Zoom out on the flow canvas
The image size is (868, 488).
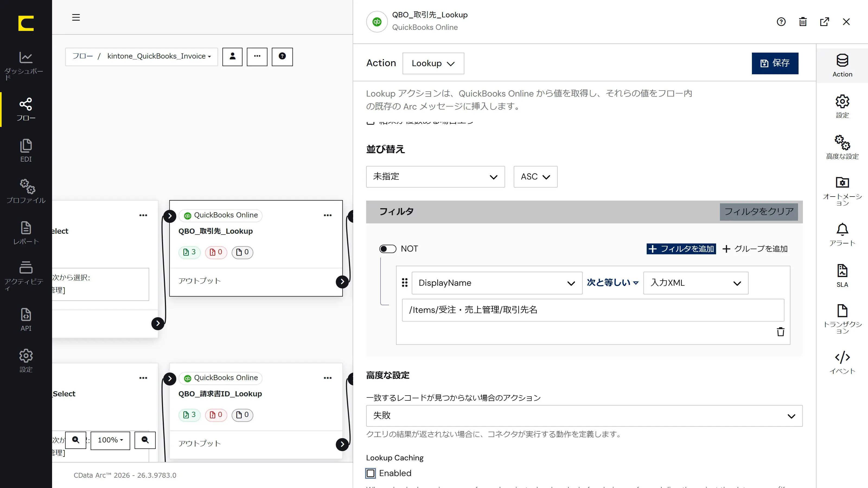145,440
